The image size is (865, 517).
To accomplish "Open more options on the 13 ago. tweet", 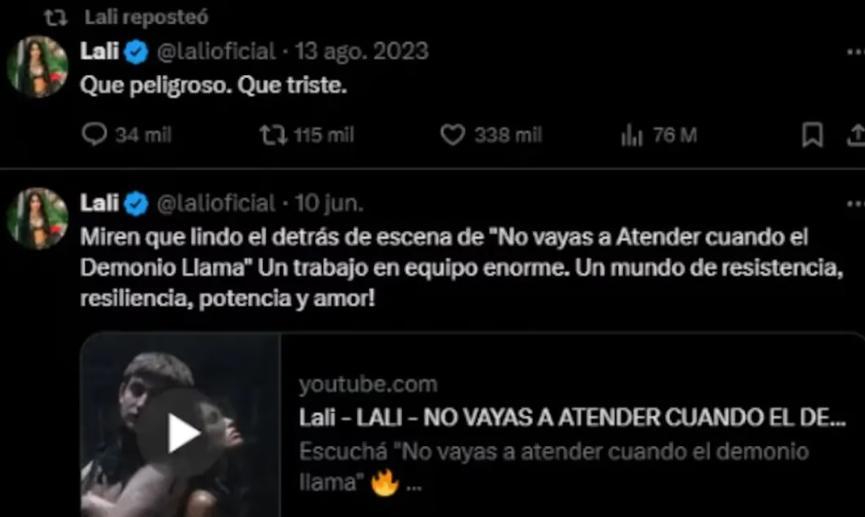I will coord(856,52).
